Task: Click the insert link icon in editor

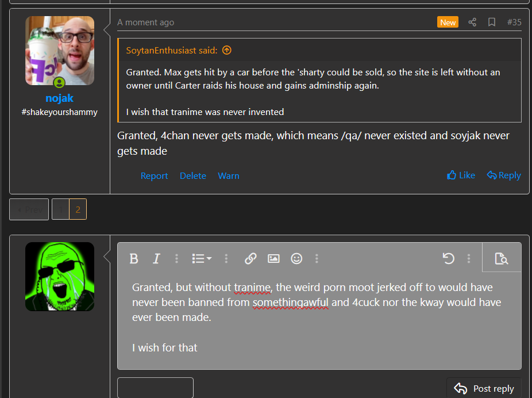Action: pos(250,259)
